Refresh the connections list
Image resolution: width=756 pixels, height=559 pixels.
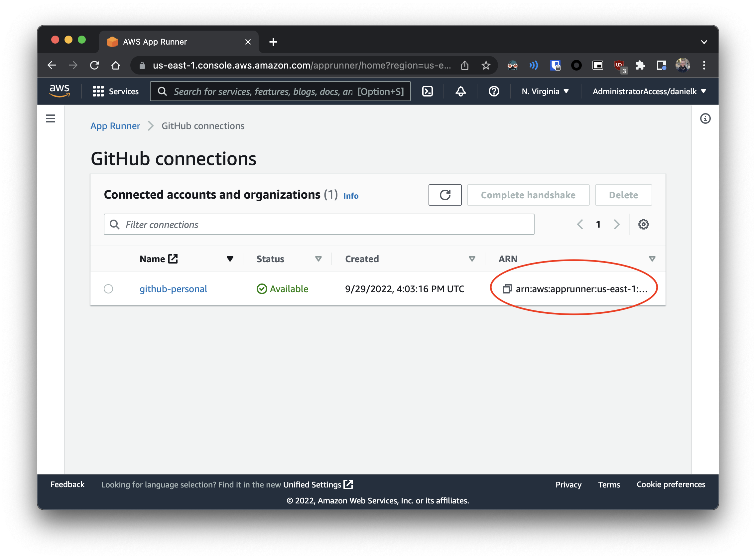click(444, 195)
